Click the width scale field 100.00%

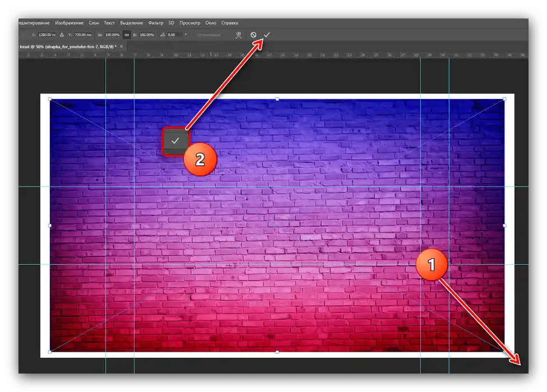coord(112,35)
